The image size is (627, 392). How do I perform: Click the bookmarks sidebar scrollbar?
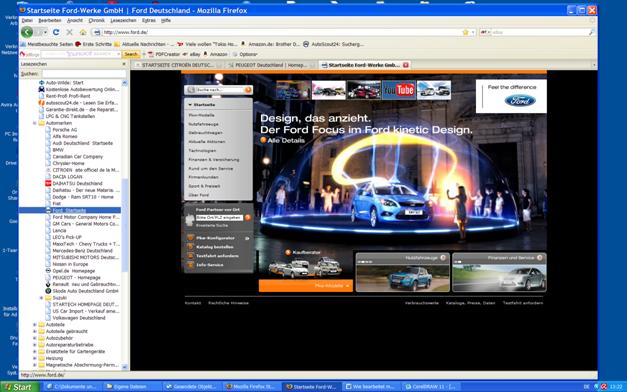124,225
